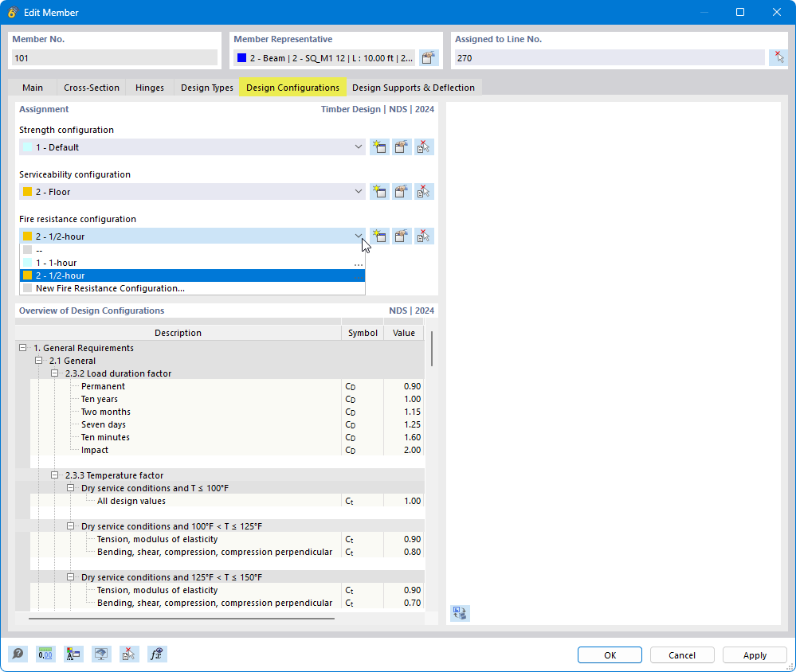Open the comment tool in the bottom toolbar
Screen dimensions: 796x672
(18, 654)
